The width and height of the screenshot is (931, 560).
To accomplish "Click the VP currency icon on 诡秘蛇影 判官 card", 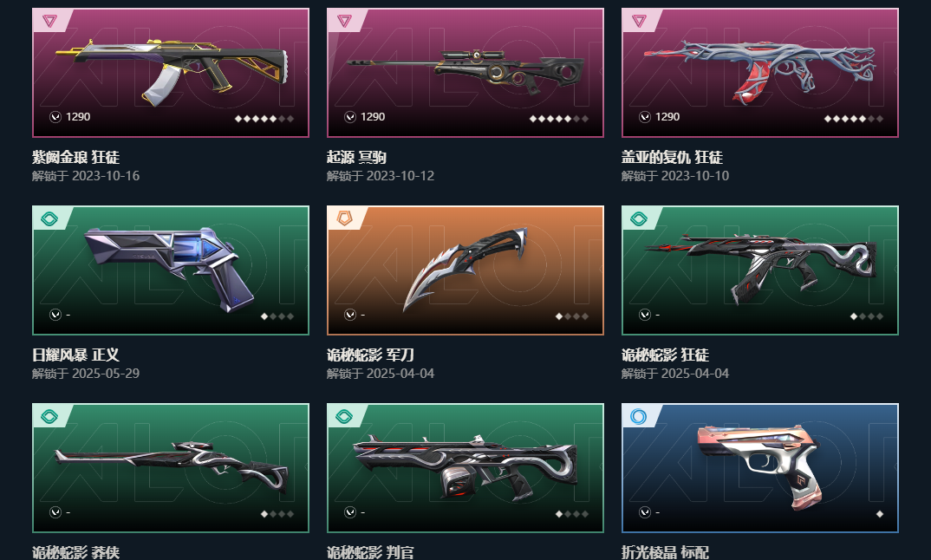I will point(350,512).
